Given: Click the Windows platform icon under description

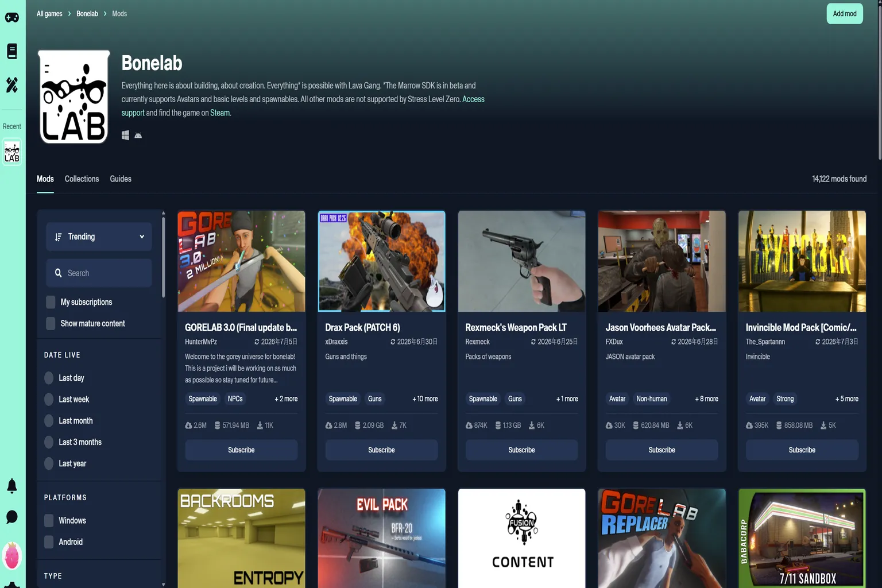Looking at the screenshot, I should pos(125,136).
